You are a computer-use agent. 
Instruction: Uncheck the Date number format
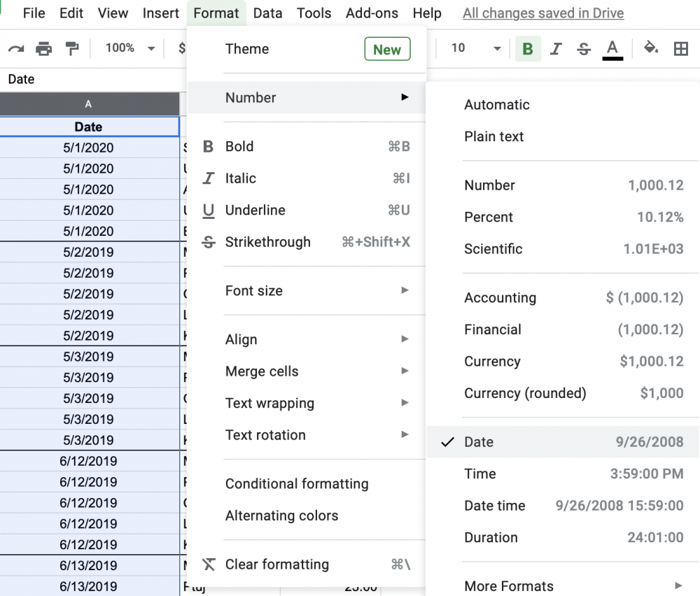(478, 442)
